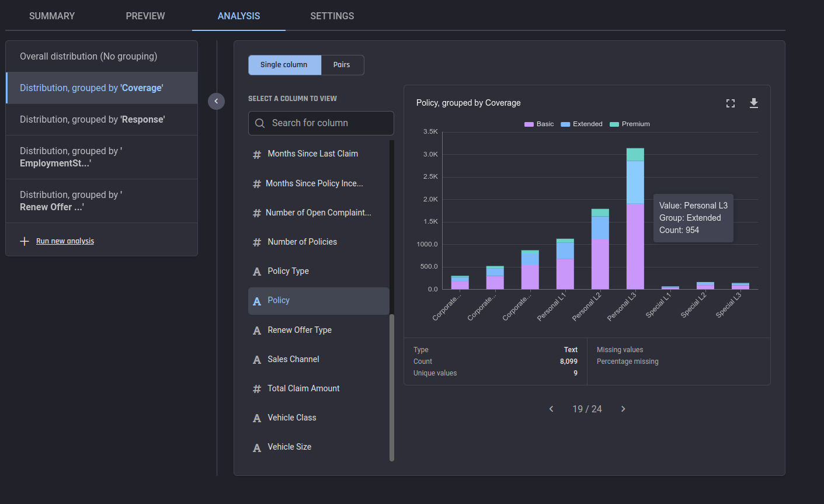This screenshot has height=504, width=824.
Task: Toggle Basic series in chart legend
Action: point(539,124)
